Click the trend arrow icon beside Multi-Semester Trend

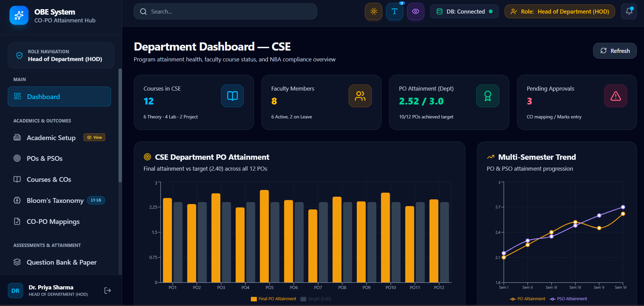point(491,157)
